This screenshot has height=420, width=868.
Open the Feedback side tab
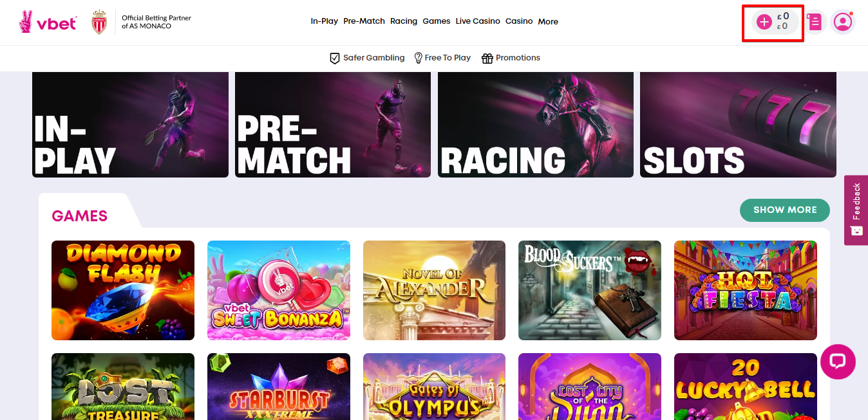(x=856, y=210)
